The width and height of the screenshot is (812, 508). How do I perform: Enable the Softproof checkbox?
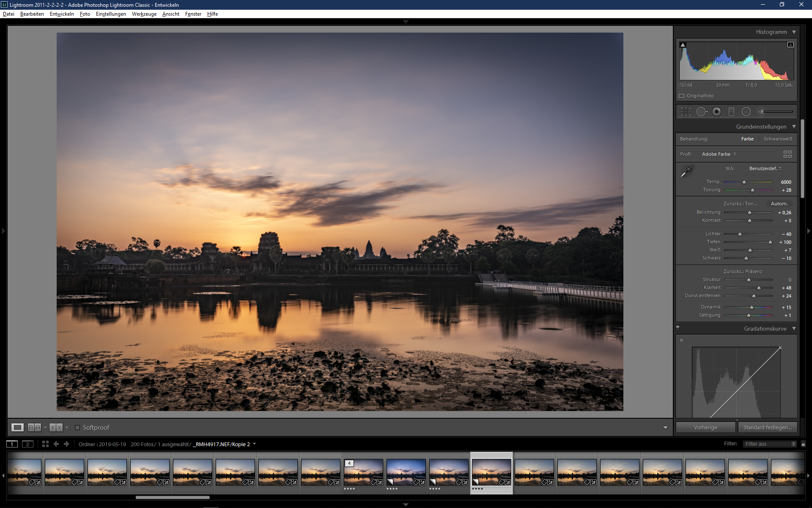77,428
